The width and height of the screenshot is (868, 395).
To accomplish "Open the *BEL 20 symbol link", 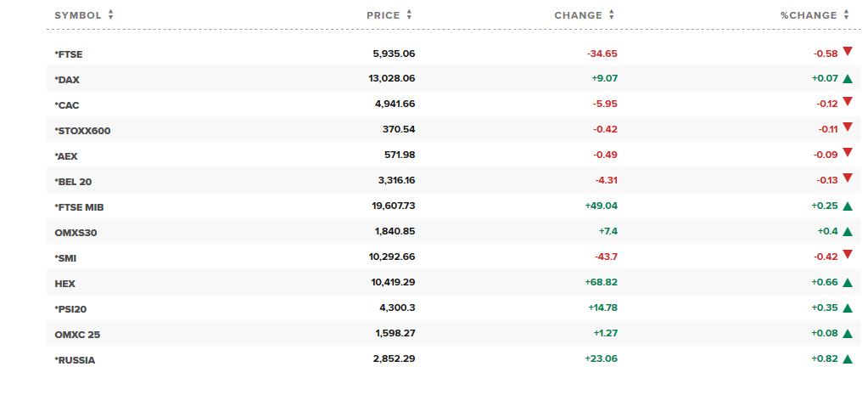I will 73,182.
